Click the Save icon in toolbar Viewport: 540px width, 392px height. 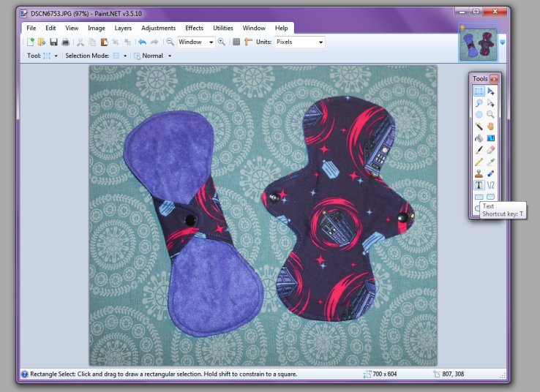(x=53, y=42)
